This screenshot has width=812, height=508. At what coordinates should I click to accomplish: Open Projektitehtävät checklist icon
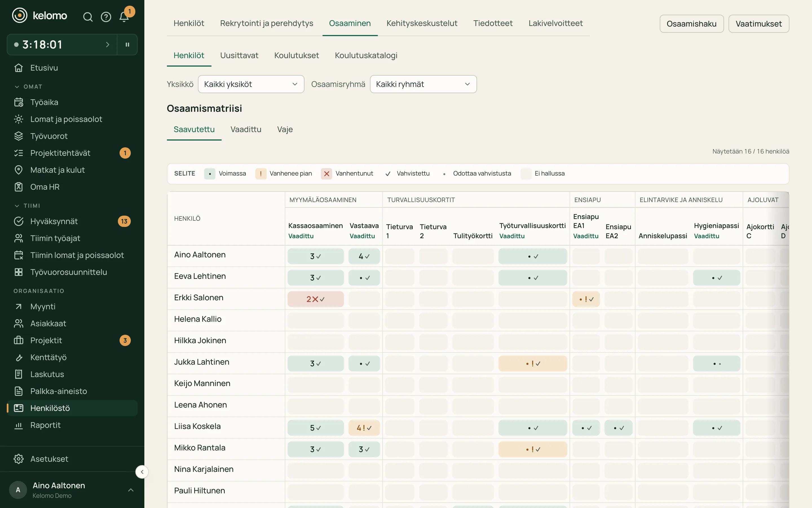pos(19,153)
